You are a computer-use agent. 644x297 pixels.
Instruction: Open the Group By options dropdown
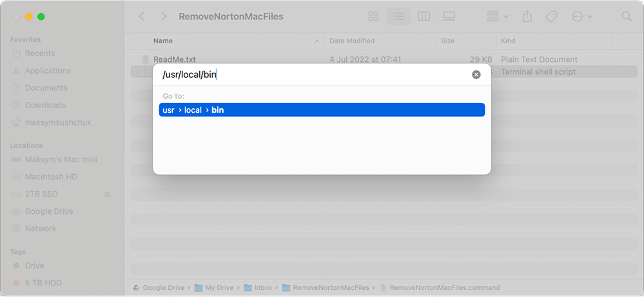(x=498, y=16)
